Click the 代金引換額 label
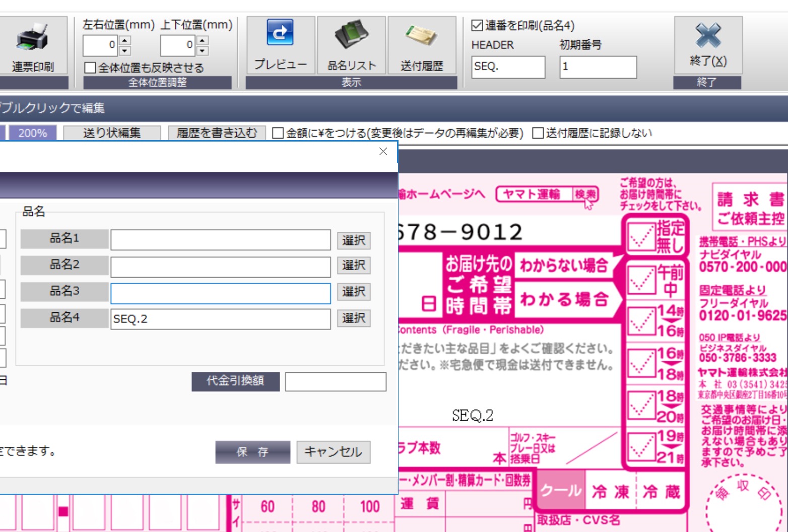Viewport: 788px width, 532px height. (235, 381)
